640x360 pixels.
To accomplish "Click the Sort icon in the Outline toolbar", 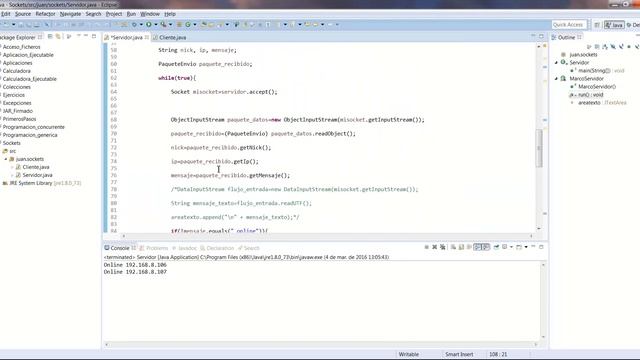I will 605,47.
